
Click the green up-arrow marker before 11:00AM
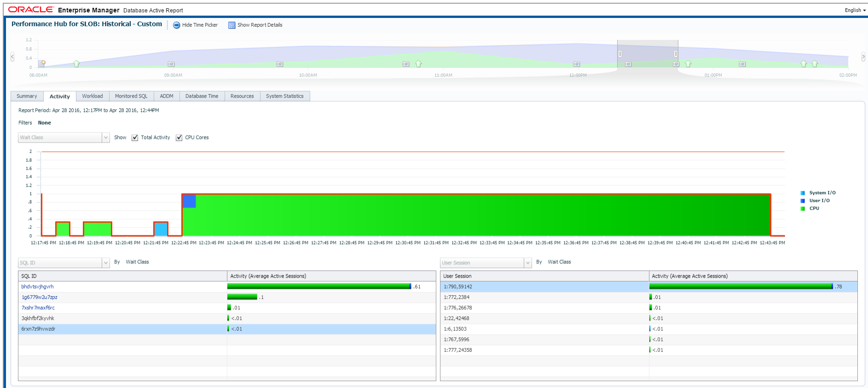(418, 64)
